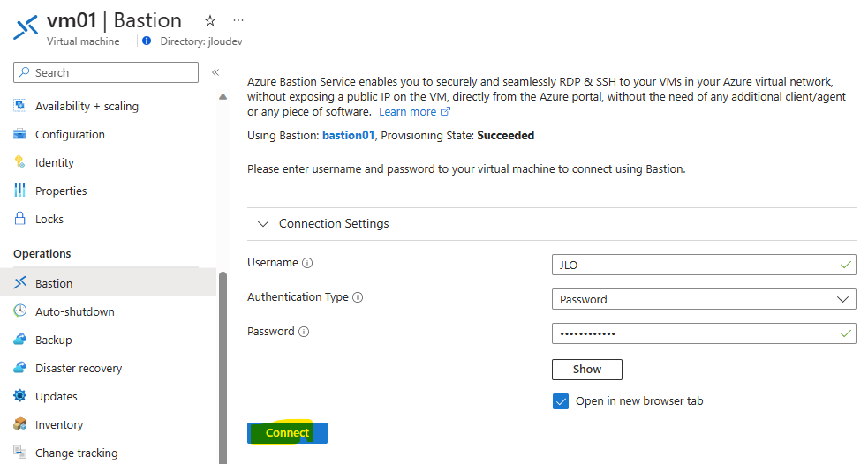Favorite vm01 with the star icon
This screenshot has width=868, height=464.
pyautogui.click(x=210, y=21)
